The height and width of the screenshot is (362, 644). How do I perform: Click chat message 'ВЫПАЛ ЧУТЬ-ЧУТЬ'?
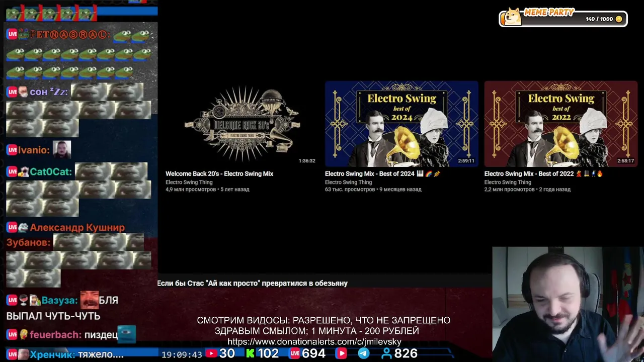coord(53,316)
